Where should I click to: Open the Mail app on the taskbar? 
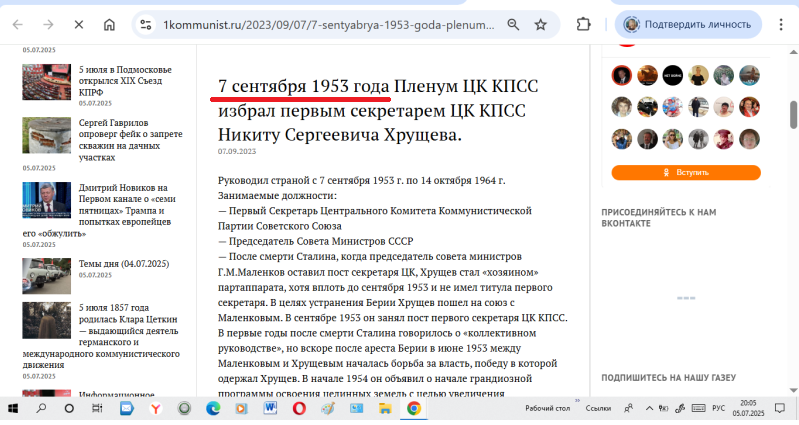point(126,408)
